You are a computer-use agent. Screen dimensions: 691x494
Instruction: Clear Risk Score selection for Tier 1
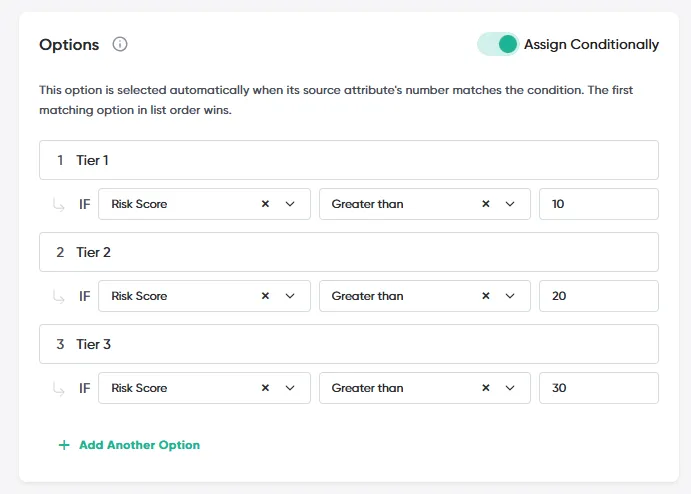pos(265,204)
